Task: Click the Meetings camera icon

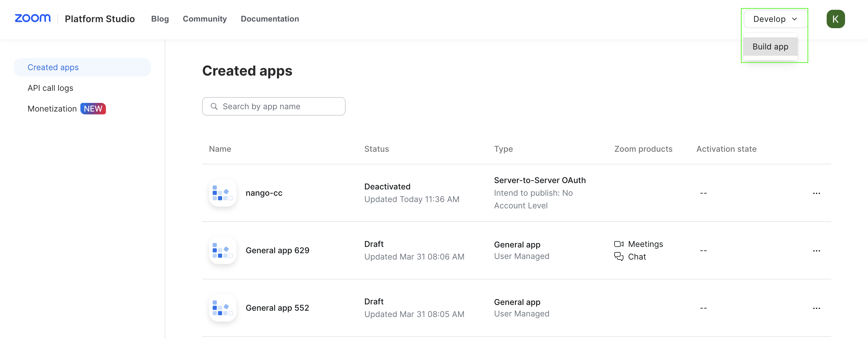Action: click(619, 244)
